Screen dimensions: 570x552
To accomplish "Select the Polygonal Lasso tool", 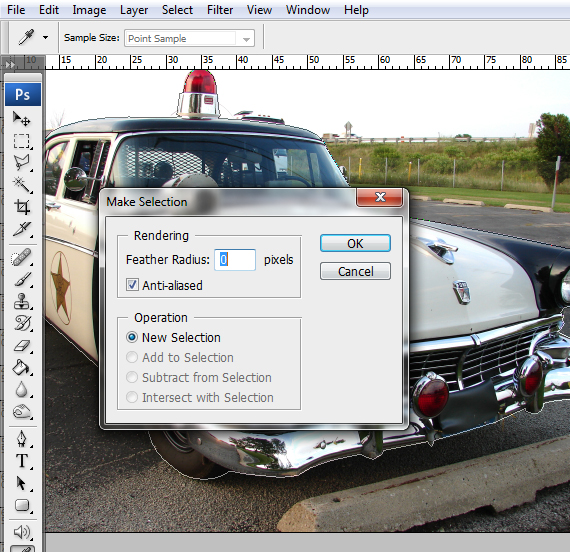I will 21,163.
